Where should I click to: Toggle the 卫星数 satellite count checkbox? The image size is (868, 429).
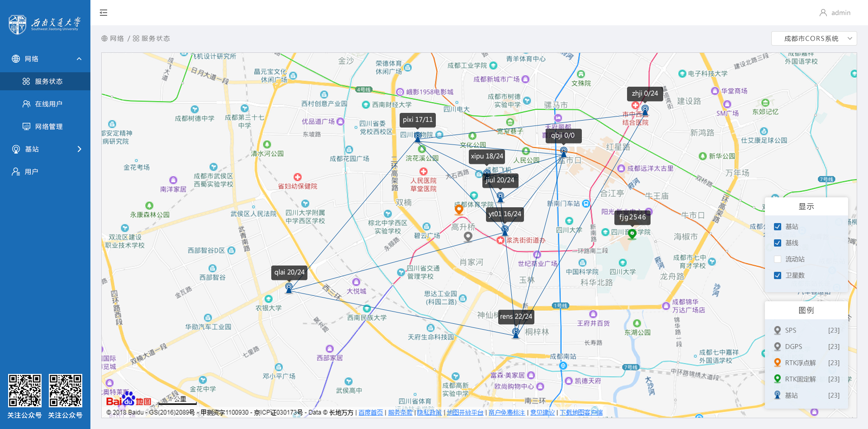coord(778,275)
